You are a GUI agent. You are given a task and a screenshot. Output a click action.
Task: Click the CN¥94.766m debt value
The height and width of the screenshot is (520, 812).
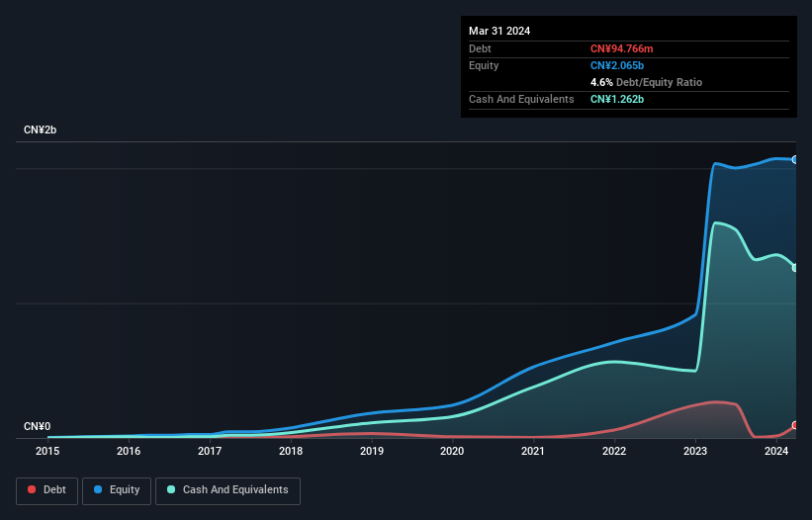point(621,48)
